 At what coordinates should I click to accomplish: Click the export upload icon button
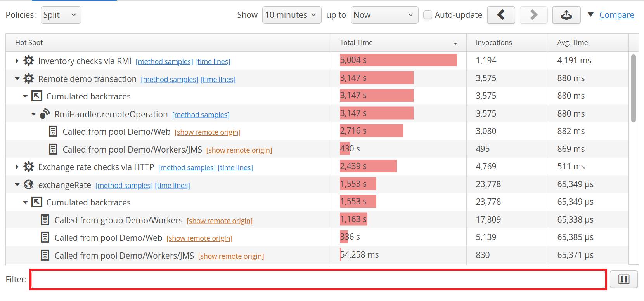(x=566, y=15)
